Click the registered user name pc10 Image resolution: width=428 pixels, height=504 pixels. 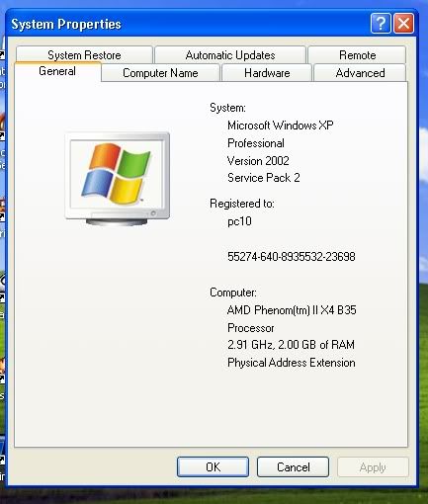[239, 221]
